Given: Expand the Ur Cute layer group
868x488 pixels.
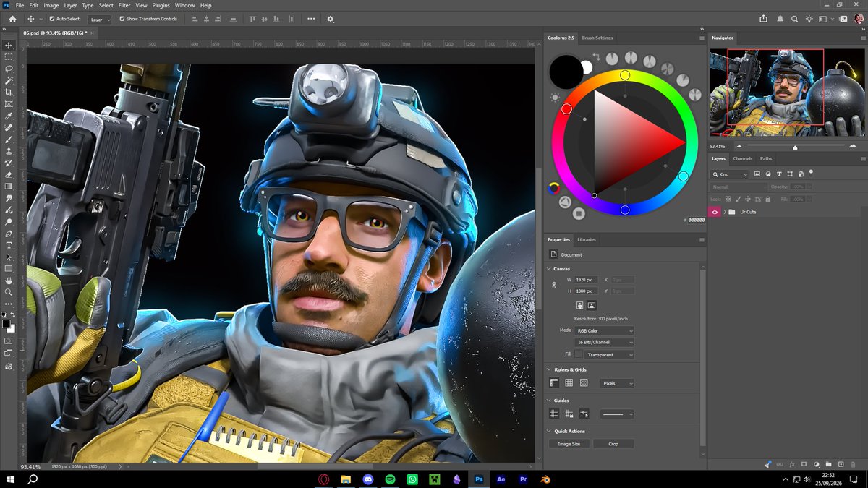Looking at the screenshot, I should (724, 212).
